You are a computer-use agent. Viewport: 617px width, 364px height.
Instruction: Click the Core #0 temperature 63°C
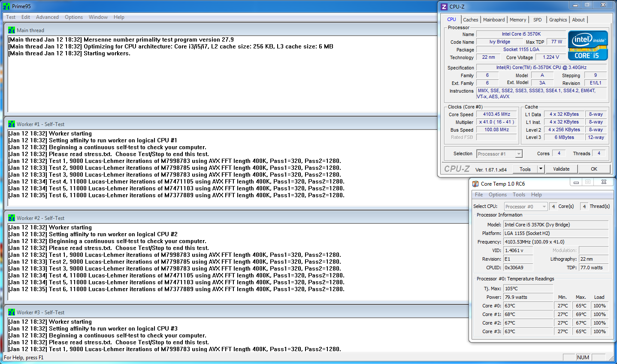click(x=528, y=306)
